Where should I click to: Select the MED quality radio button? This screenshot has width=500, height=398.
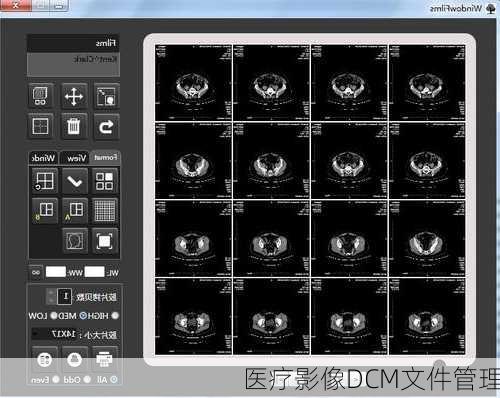tap(83, 315)
